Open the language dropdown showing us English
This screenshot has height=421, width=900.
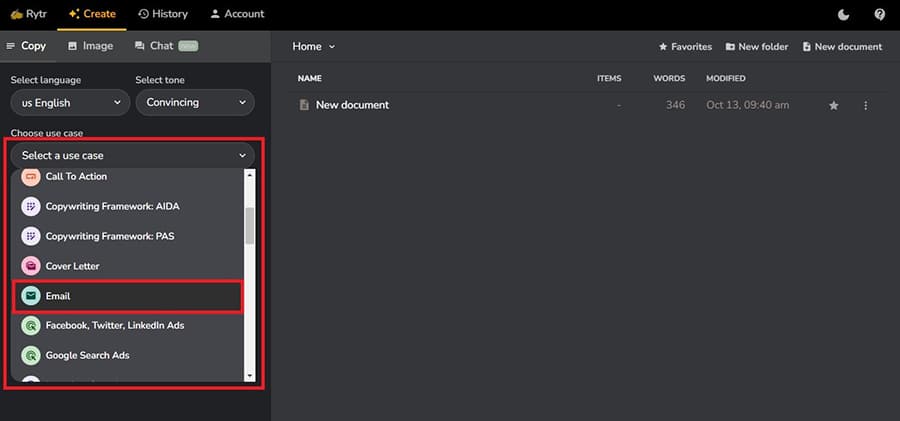pyautogui.click(x=69, y=103)
